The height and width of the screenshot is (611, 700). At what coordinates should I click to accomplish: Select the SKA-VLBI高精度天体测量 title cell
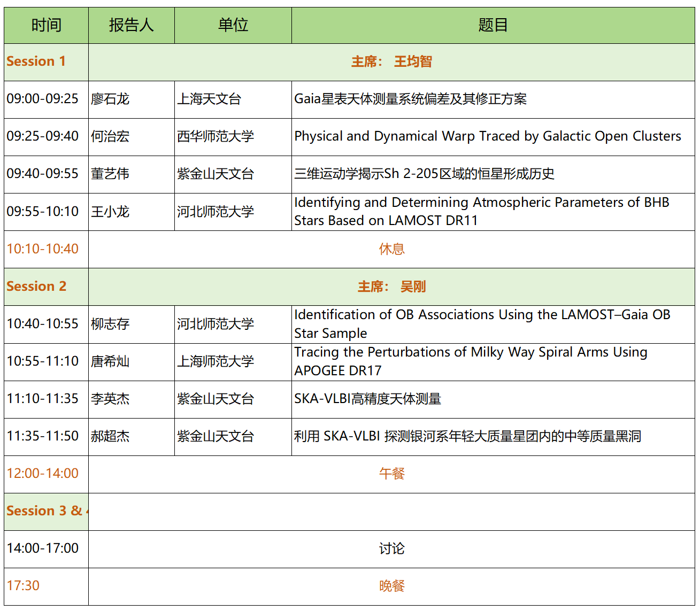coord(367,399)
